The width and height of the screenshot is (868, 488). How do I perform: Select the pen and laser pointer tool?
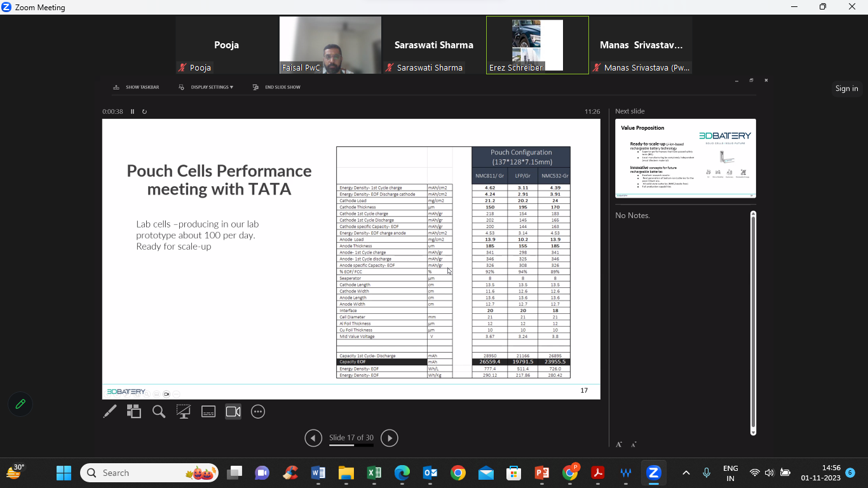[x=110, y=412]
